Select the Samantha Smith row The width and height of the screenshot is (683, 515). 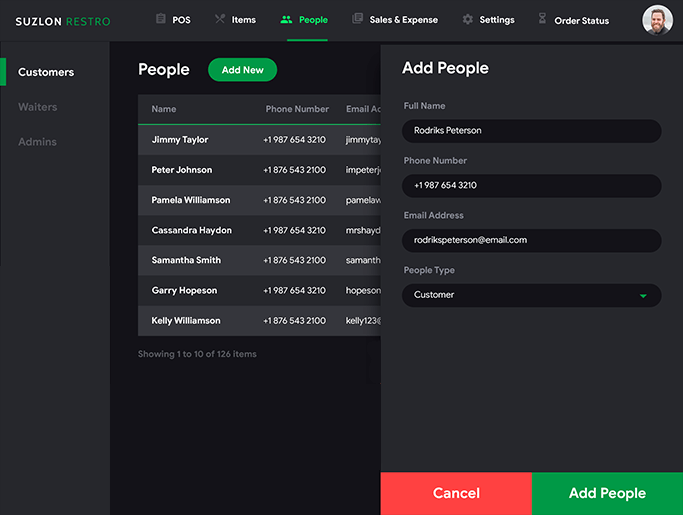(259, 260)
